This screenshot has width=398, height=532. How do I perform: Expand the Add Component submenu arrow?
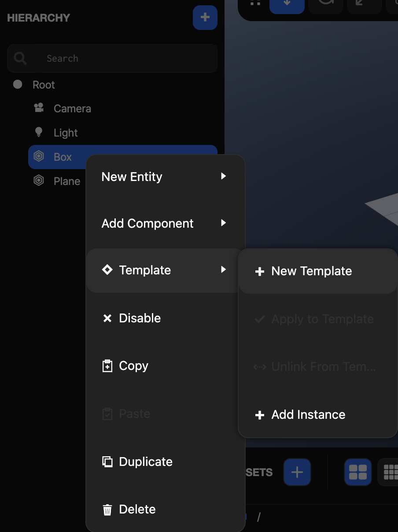click(x=223, y=223)
